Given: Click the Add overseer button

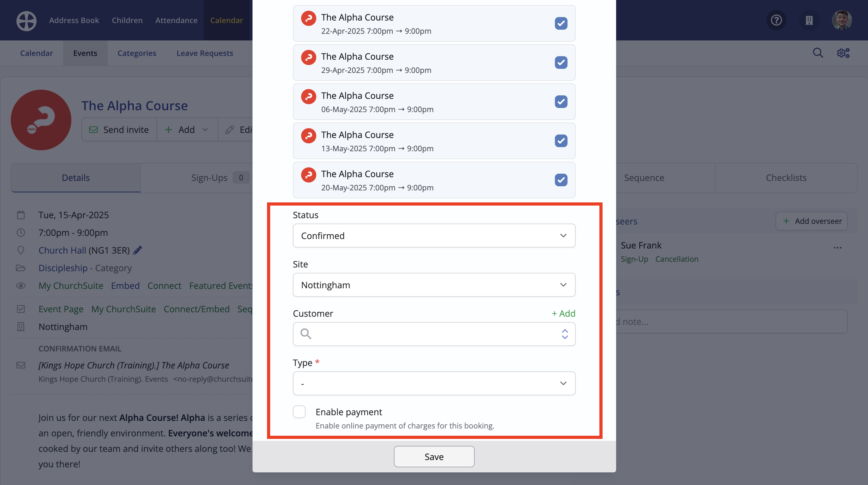Looking at the screenshot, I should 812,221.
